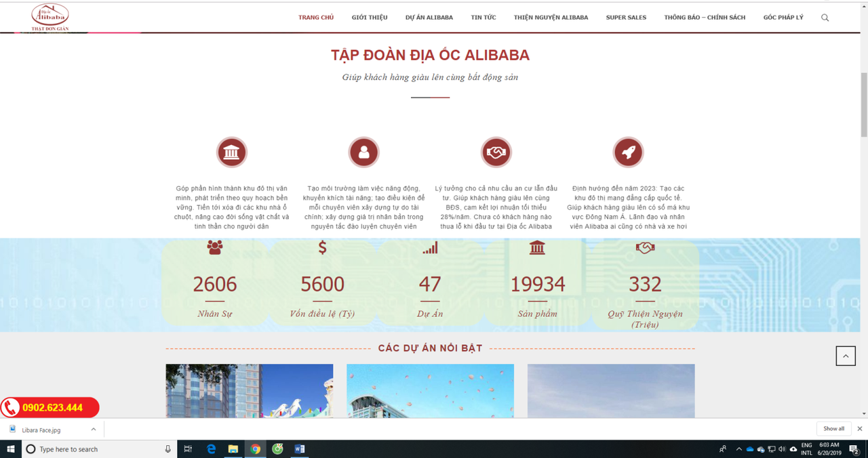
Task: Click the rocket circle icon
Action: point(628,152)
